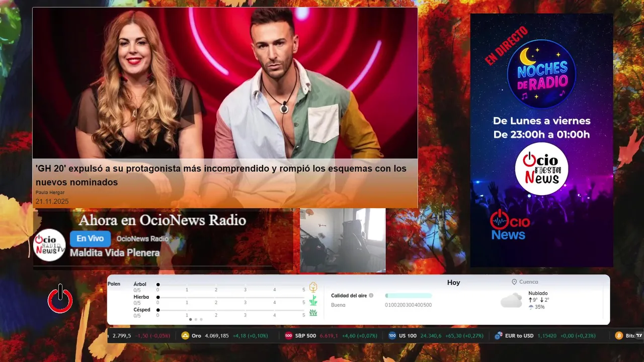644x362 pixels.
Task: Click the US 100 ticker icon
Action: 392,335
